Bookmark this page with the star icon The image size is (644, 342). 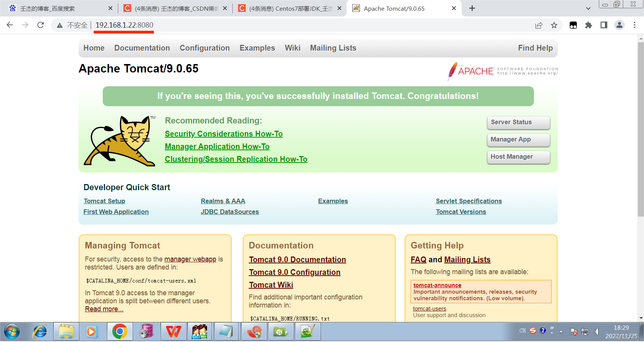point(554,25)
